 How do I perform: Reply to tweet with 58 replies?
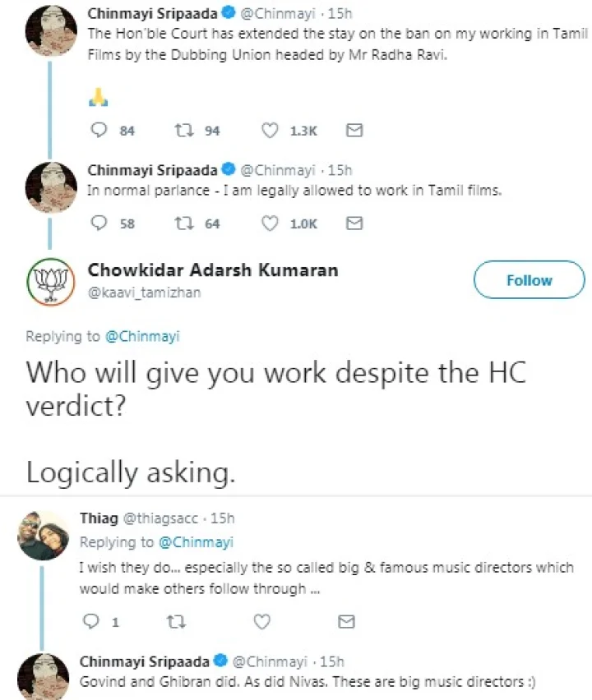tap(98, 223)
